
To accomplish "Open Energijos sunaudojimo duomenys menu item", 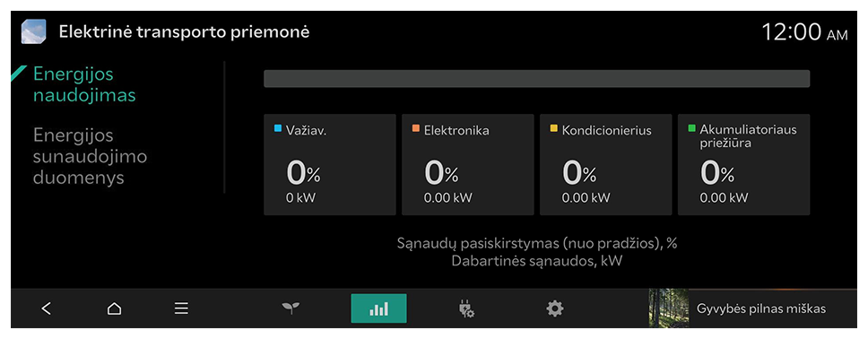I will click(x=90, y=157).
